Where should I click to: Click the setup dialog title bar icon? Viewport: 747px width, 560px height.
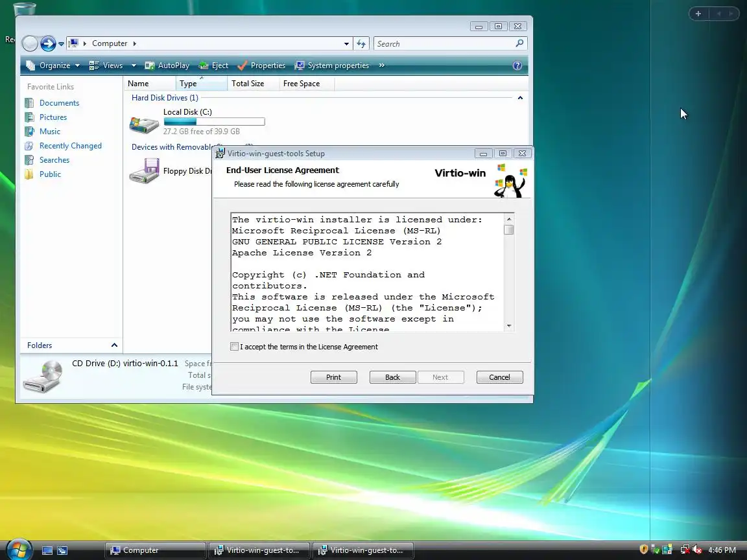[220, 154]
